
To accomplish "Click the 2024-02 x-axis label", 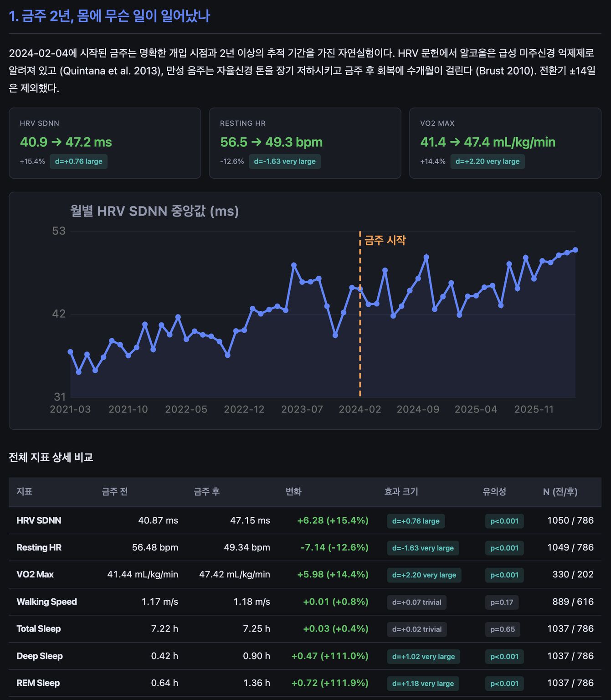I will [x=359, y=409].
